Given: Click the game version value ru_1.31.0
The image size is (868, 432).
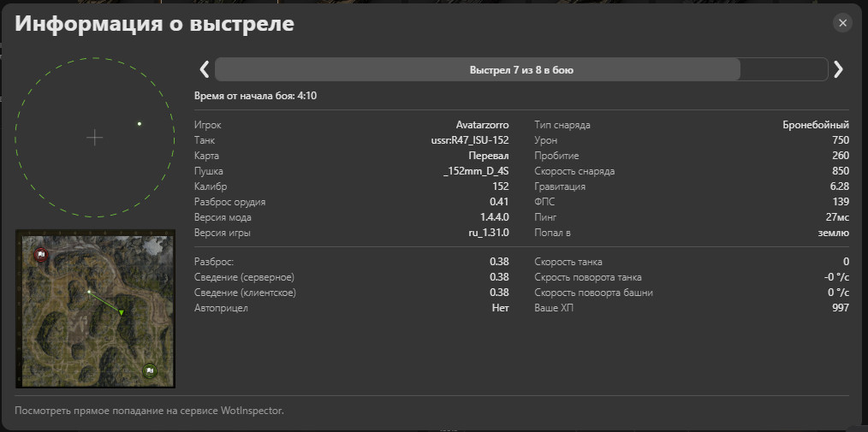Looking at the screenshot, I should (487, 232).
